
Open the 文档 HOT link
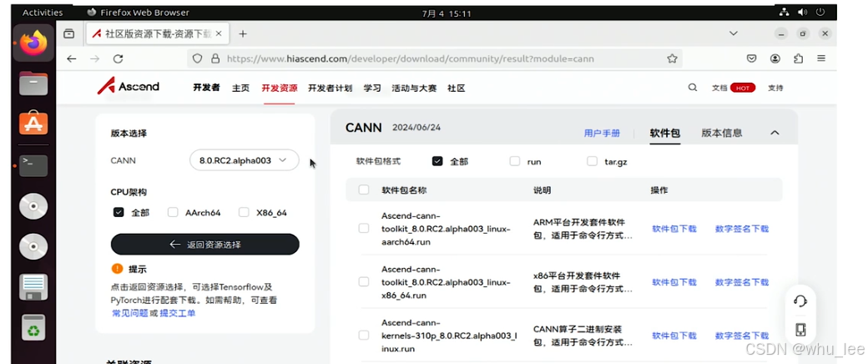734,88
